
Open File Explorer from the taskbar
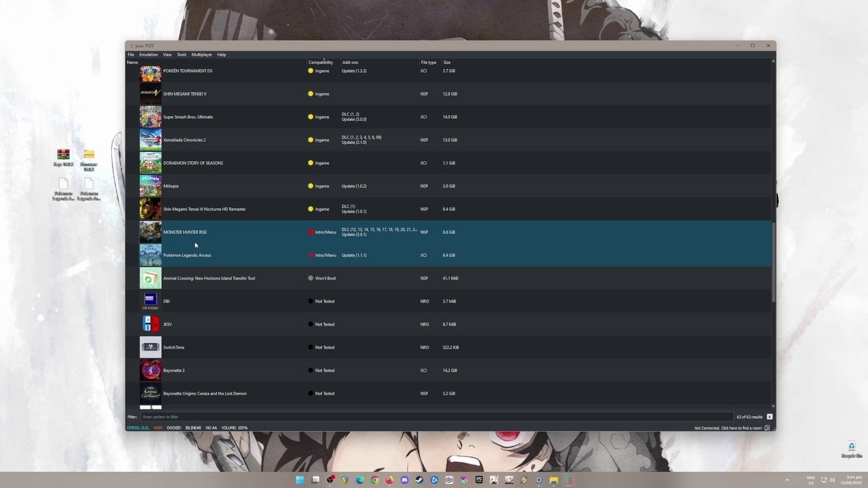(553, 481)
